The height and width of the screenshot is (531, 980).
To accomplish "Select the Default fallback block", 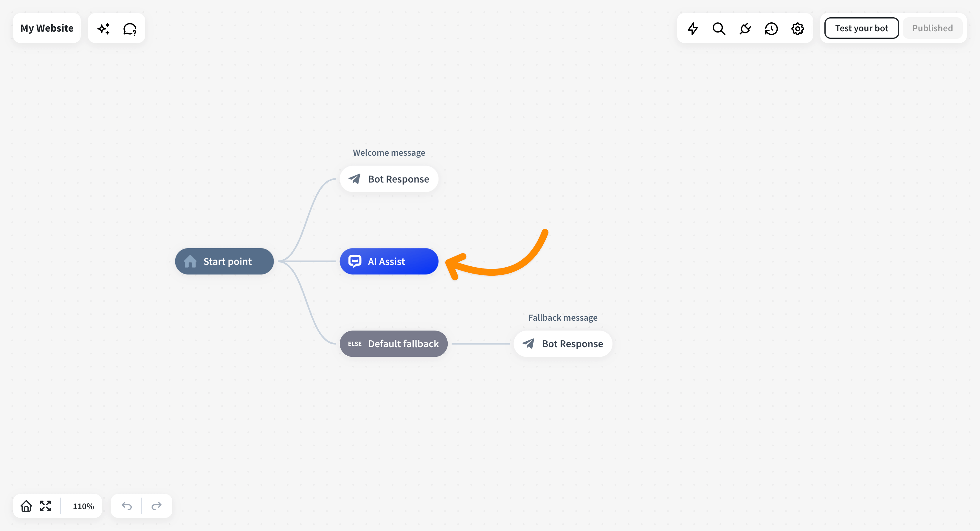I will tap(393, 344).
